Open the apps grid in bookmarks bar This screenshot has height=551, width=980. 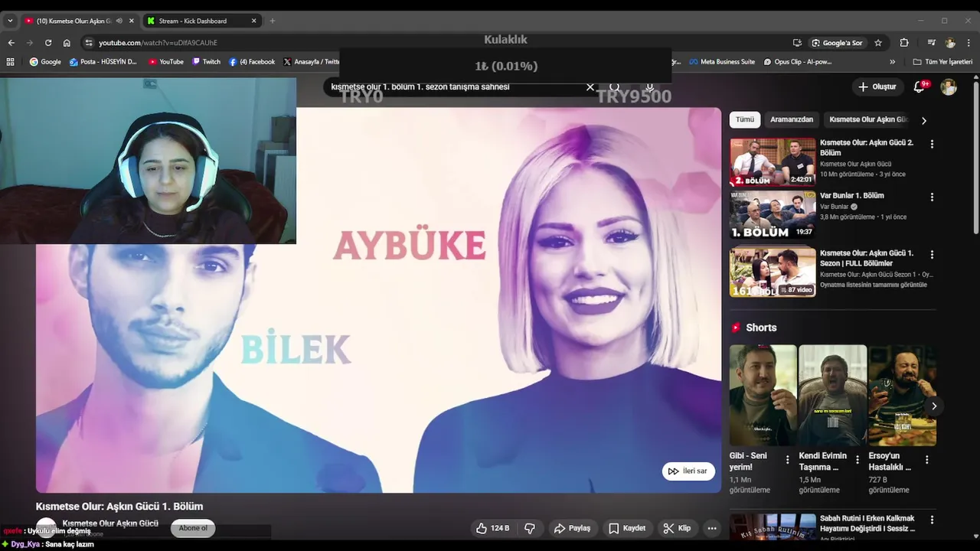tap(10, 62)
